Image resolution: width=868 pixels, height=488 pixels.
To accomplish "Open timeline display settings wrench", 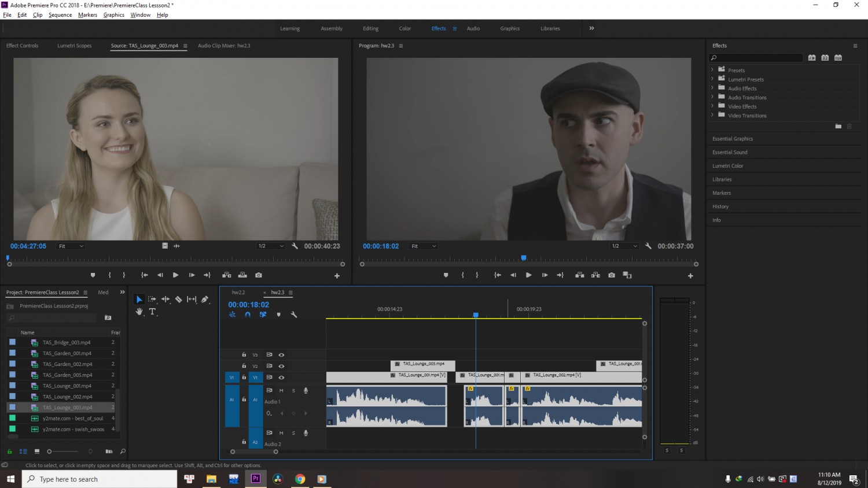I will pos(294,315).
